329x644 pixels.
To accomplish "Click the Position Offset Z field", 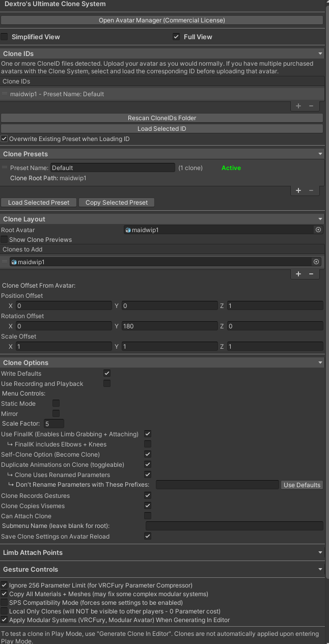I will tap(275, 305).
